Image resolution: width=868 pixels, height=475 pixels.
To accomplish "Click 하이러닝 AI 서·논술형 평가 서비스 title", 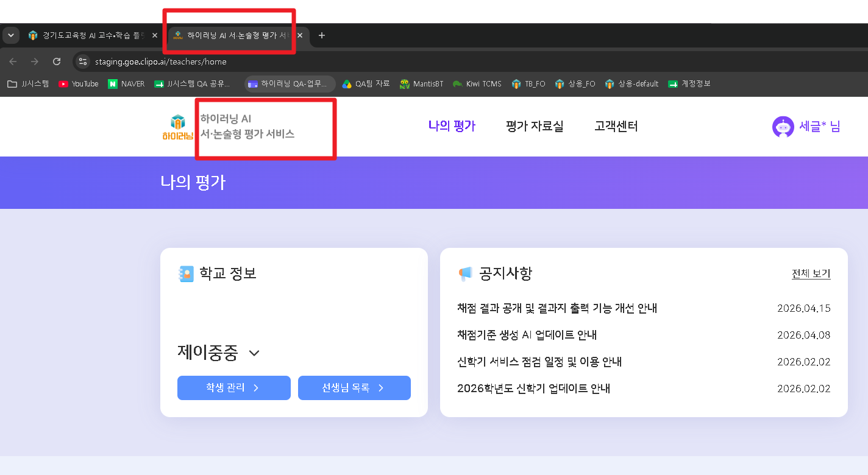I will [x=247, y=127].
